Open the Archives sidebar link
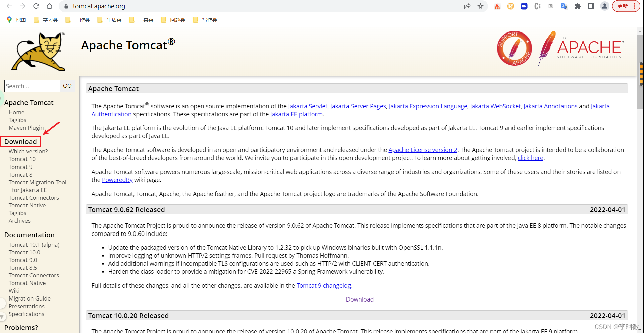Image resolution: width=644 pixels, height=333 pixels. click(x=19, y=221)
